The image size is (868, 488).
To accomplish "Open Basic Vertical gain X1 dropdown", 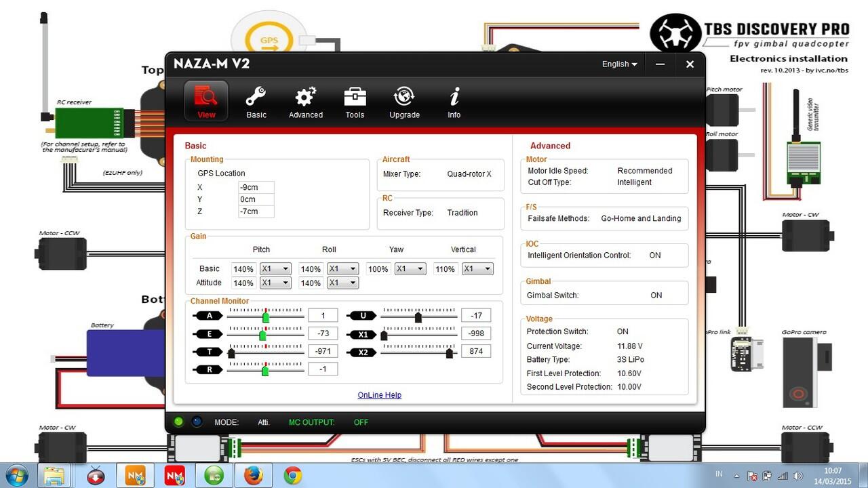I will pos(477,269).
